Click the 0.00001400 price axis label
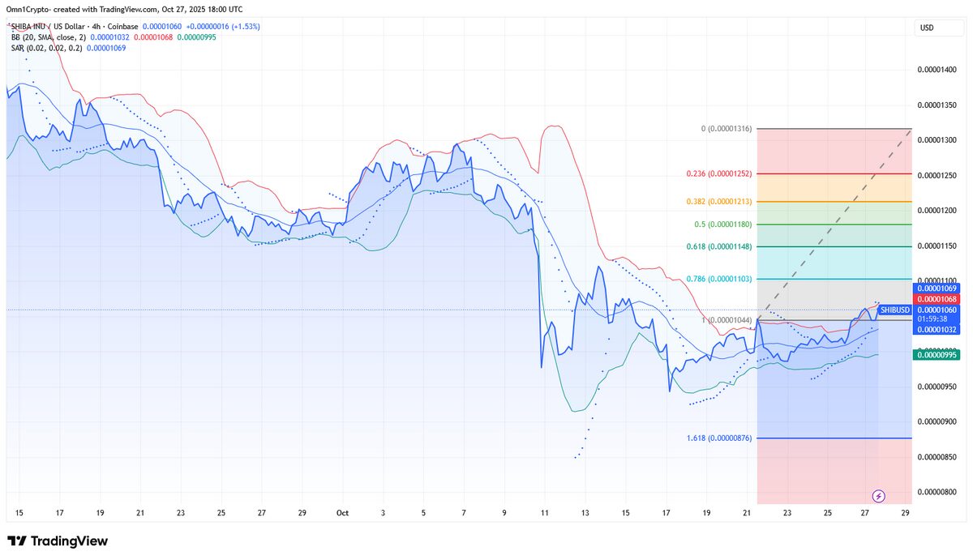Screen dimensions: 973x560 pos(937,70)
